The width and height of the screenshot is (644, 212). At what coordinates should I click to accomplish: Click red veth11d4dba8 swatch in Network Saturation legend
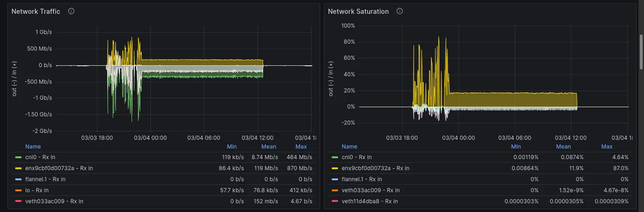pos(335,201)
